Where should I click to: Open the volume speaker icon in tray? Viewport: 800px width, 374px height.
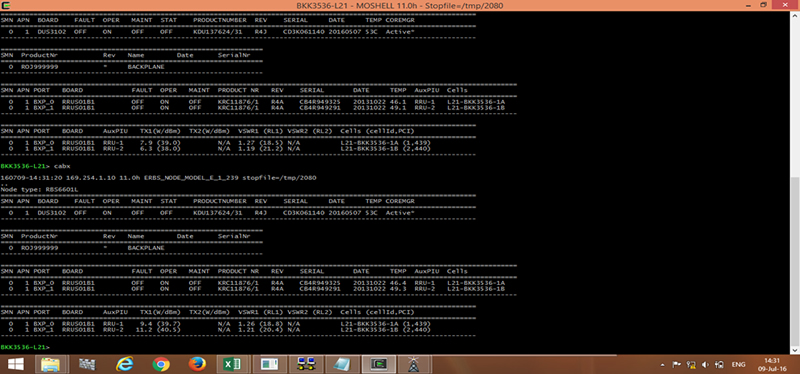coord(706,365)
